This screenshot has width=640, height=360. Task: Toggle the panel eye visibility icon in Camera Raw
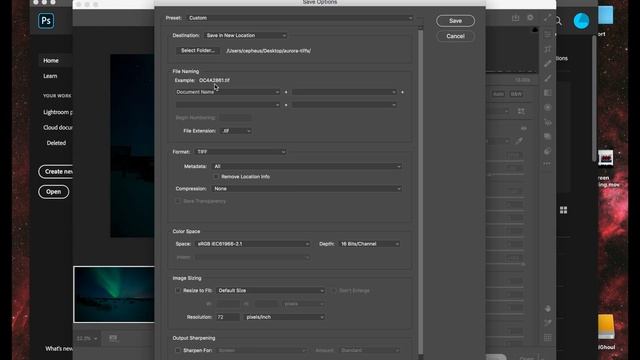(x=524, y=128)
